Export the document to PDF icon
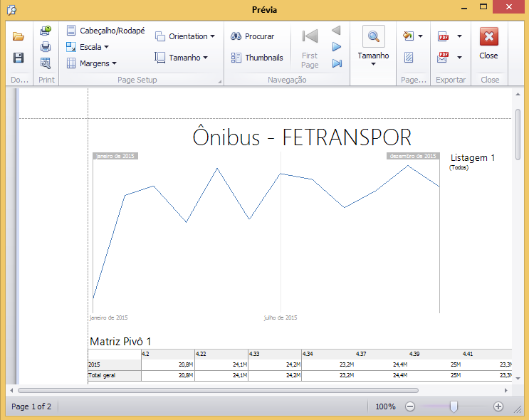This screenshot has height=420, width=529. coord(443,36)
